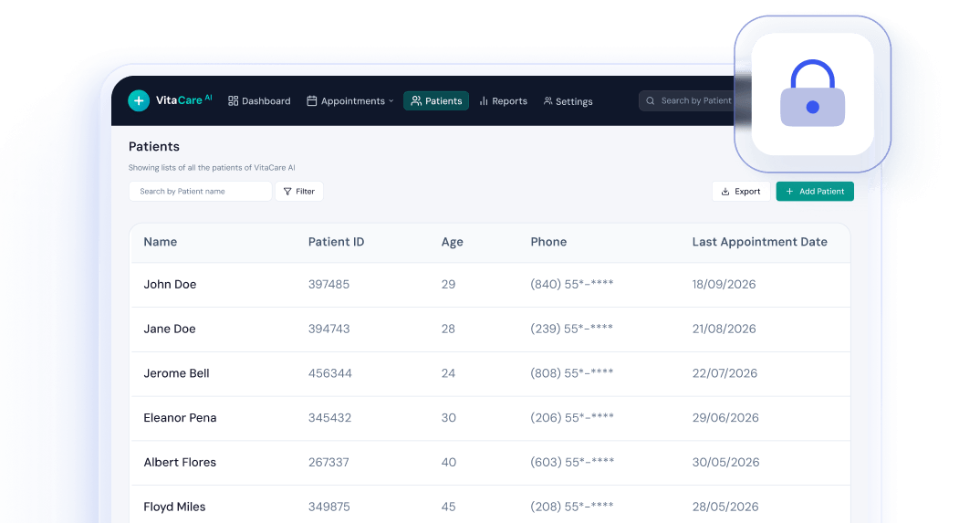Click patient ID 397485

coord(328,284)
